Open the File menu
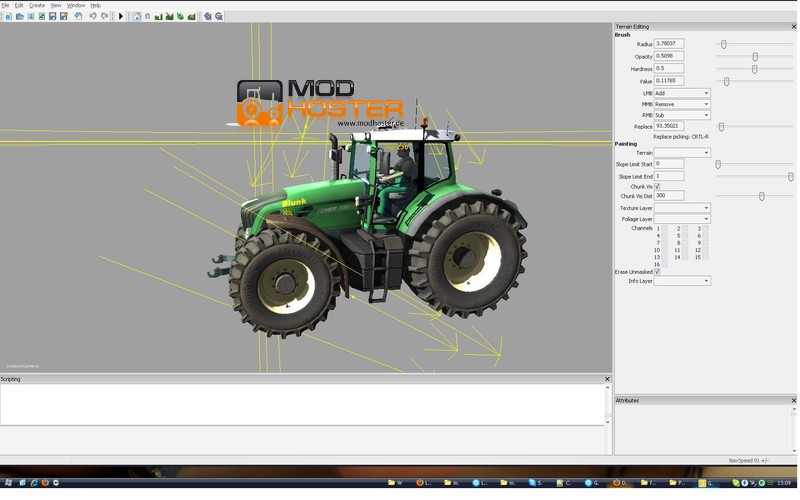The image size is (800, 500). pos(5,5)
